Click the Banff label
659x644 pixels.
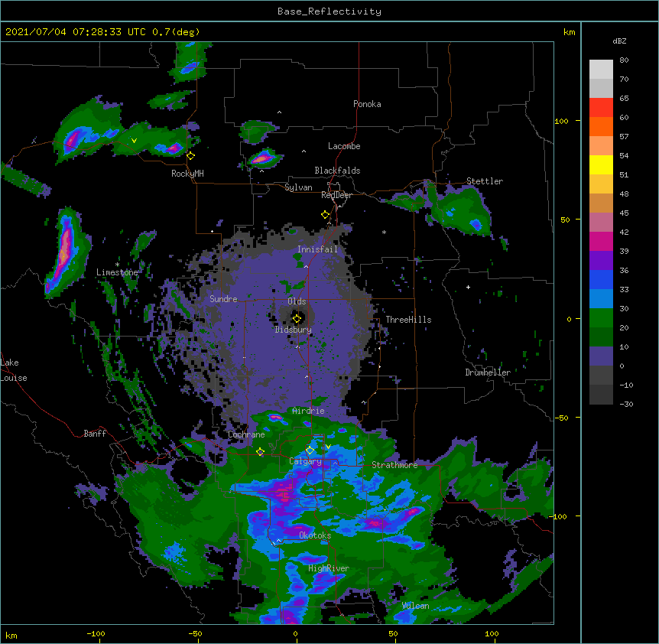point(95,434)
